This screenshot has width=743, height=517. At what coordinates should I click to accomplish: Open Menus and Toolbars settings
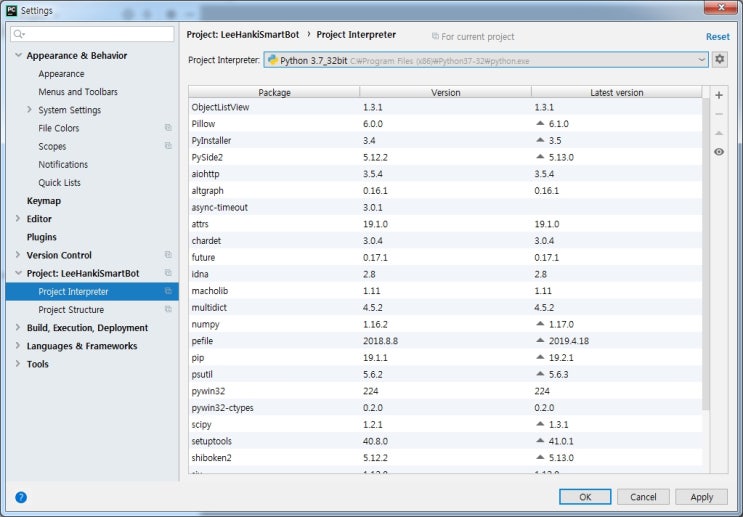(78, 92)
